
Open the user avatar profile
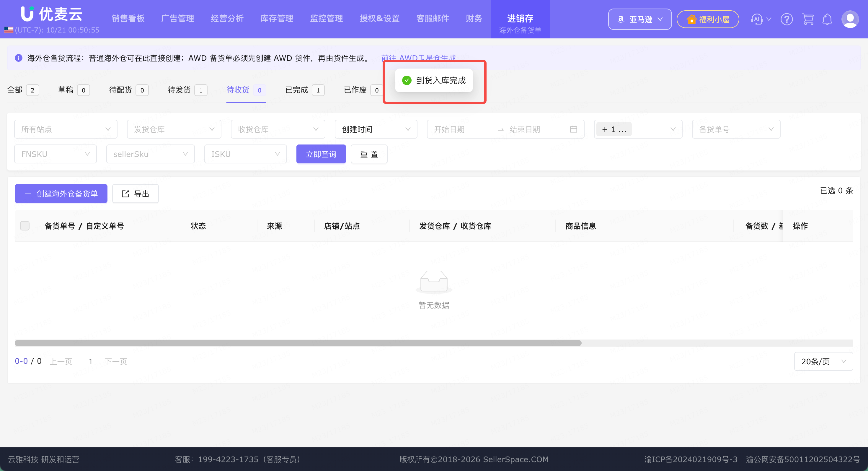pos(850,19)
